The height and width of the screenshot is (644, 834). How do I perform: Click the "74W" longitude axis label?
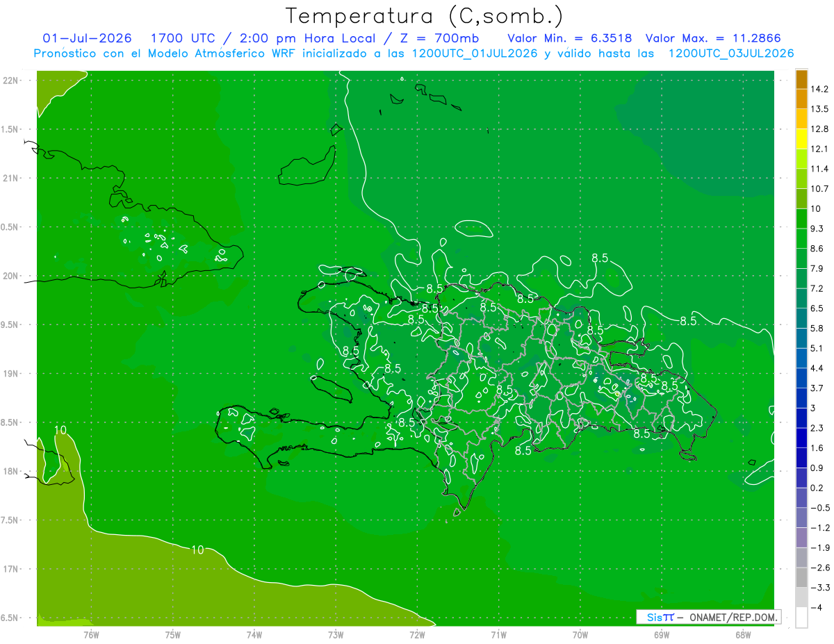[x=254, y=634]
